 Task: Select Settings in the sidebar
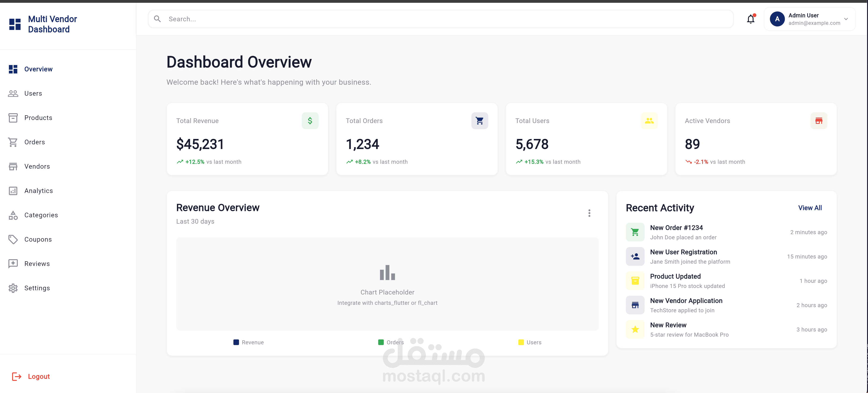[37, 288]
